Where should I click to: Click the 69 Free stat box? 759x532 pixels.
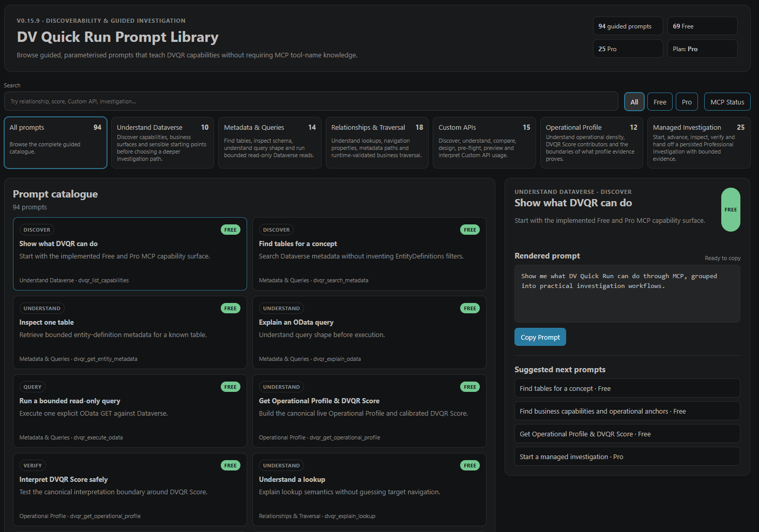[702, 26]
